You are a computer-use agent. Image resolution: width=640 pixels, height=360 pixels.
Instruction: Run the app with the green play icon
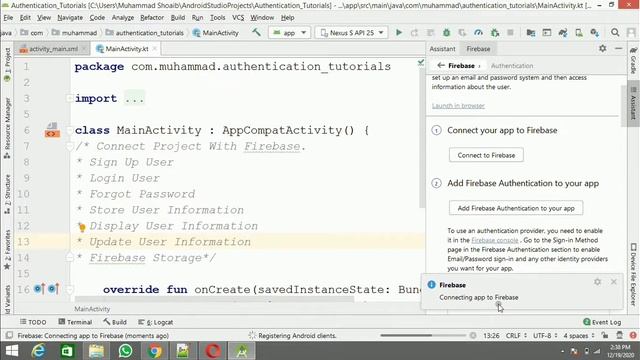[399, 33]
